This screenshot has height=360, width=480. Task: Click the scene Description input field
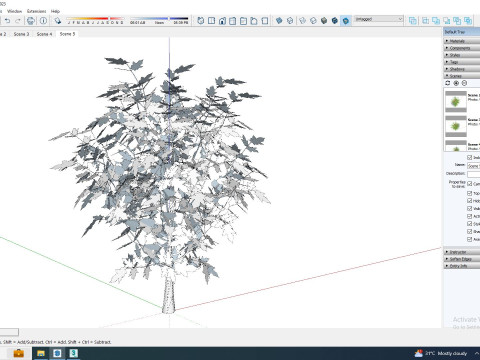pos(473,174)
